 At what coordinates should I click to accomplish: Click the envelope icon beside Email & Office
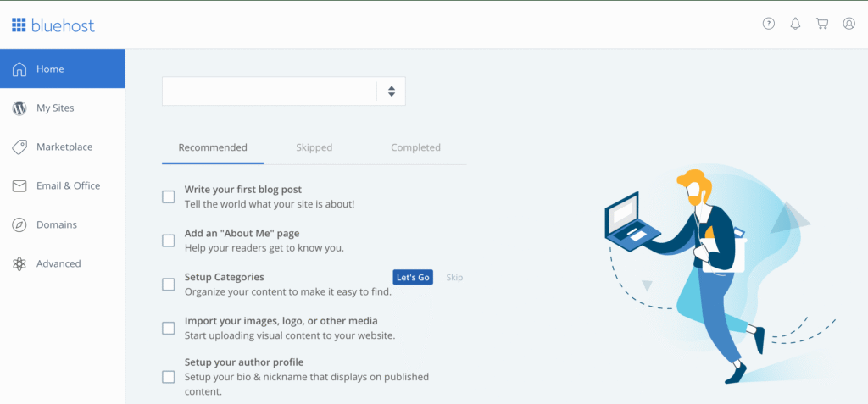point(19,186)
